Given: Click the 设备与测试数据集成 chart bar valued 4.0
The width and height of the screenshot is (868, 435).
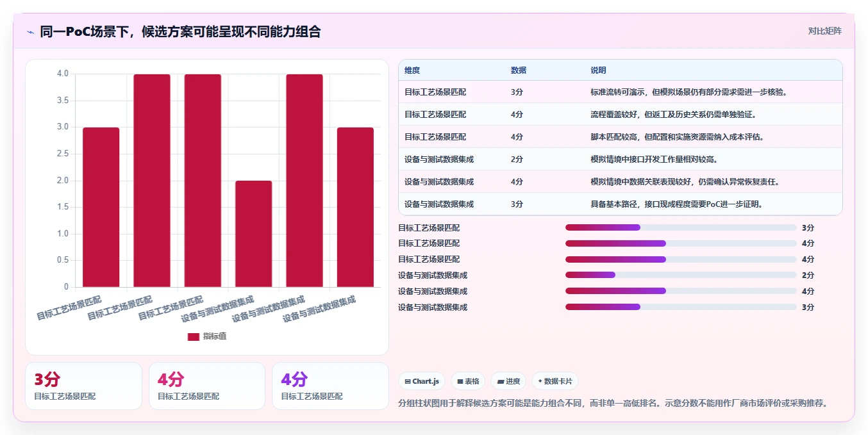Looking at the screenshot, I should tap(305, 181).
